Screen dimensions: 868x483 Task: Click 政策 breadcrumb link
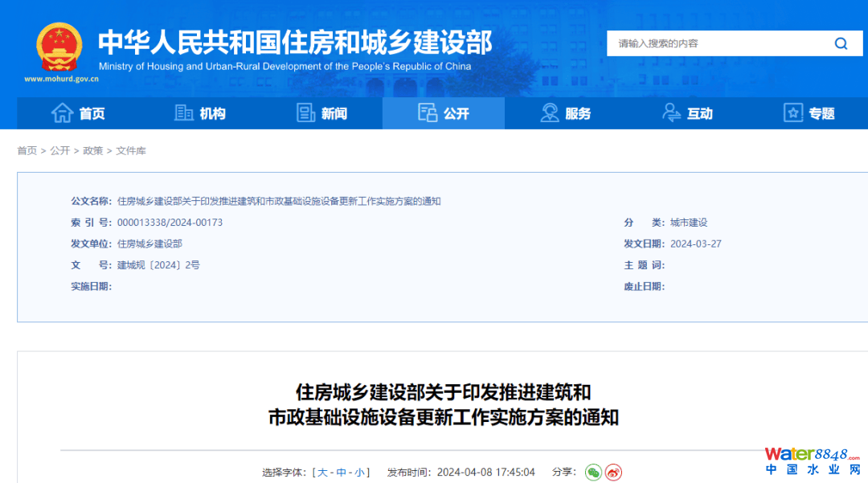point(93,151)
